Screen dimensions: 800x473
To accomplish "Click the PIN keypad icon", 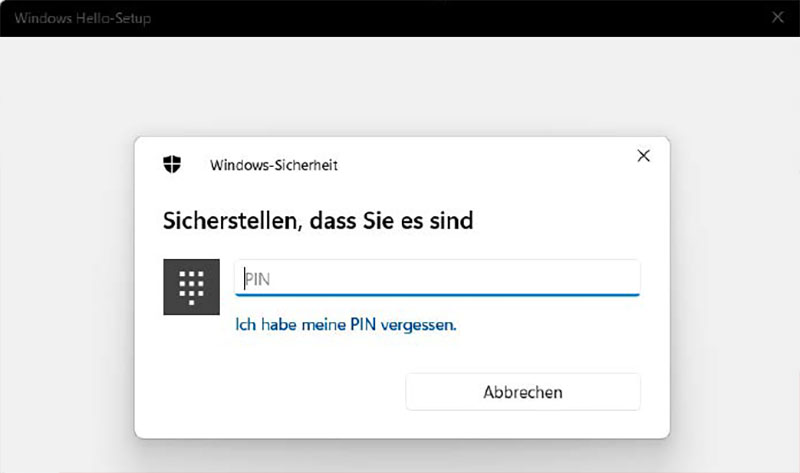I will pos(191,287).
